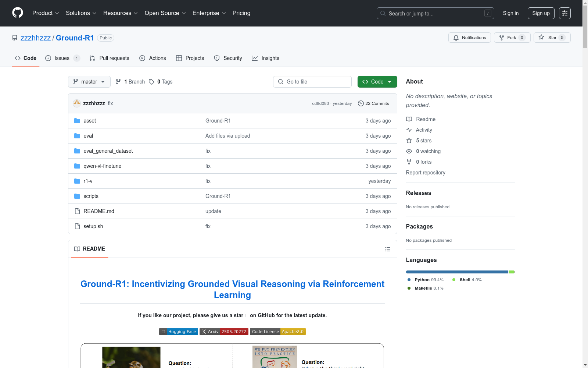Click the Report repository link

click(x=426, y=173)
